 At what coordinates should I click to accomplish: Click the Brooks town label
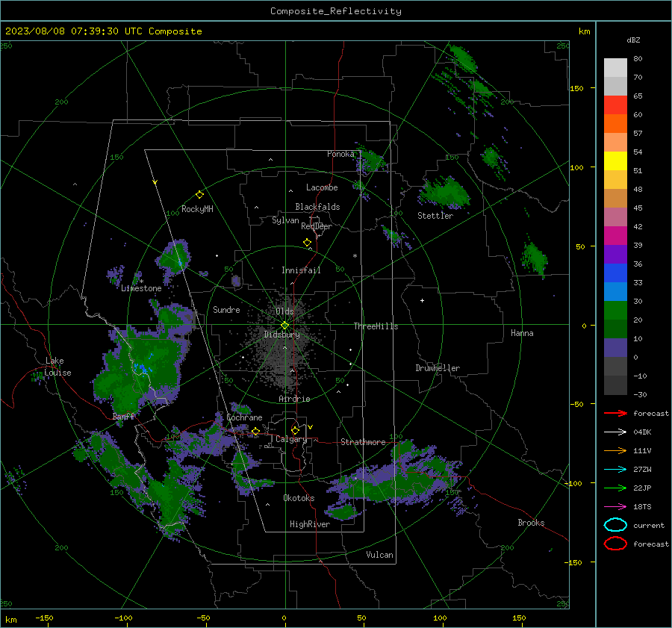tap(531, 523)
